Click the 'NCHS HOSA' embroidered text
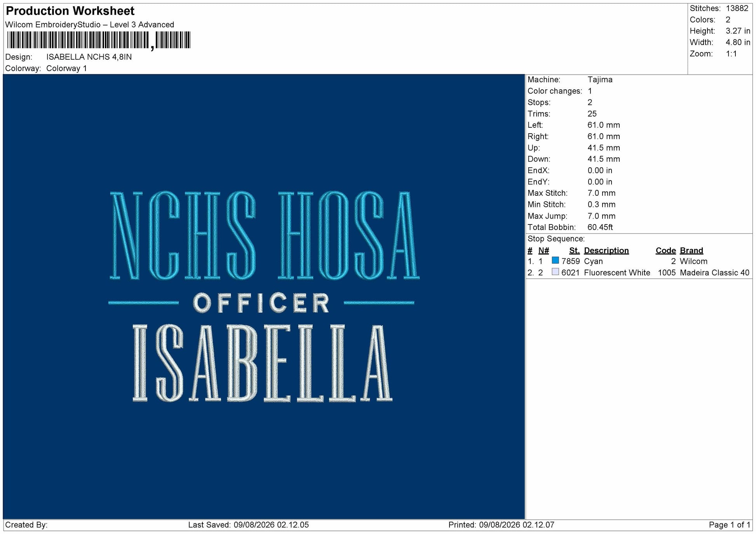Screen dimensions: 756x534 pyautogui.click(x=264, y=235)
